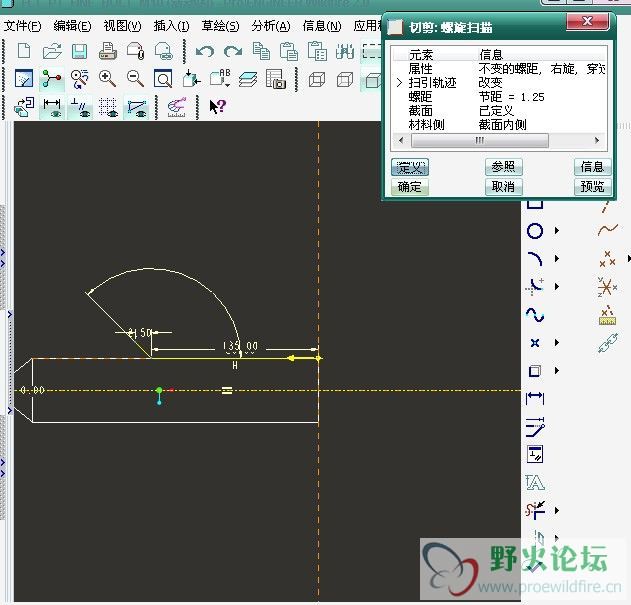Expand the circle tool flyout arrow
The image size is (631, 605).
click(557, 231)
